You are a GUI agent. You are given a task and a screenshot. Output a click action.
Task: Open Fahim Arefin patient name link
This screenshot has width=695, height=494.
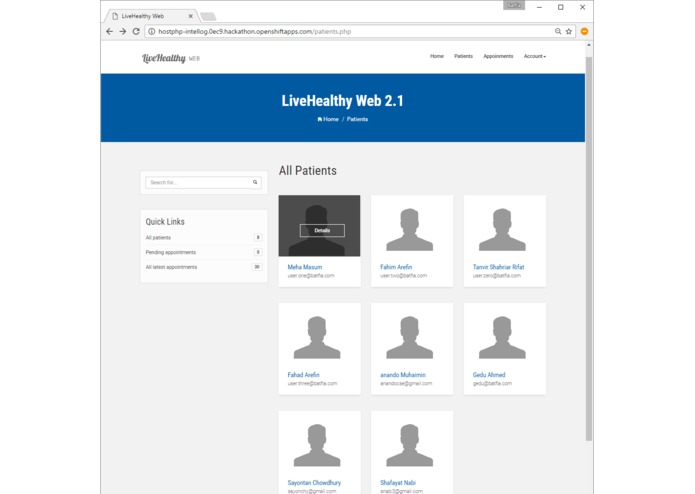[x=396, y=267]
